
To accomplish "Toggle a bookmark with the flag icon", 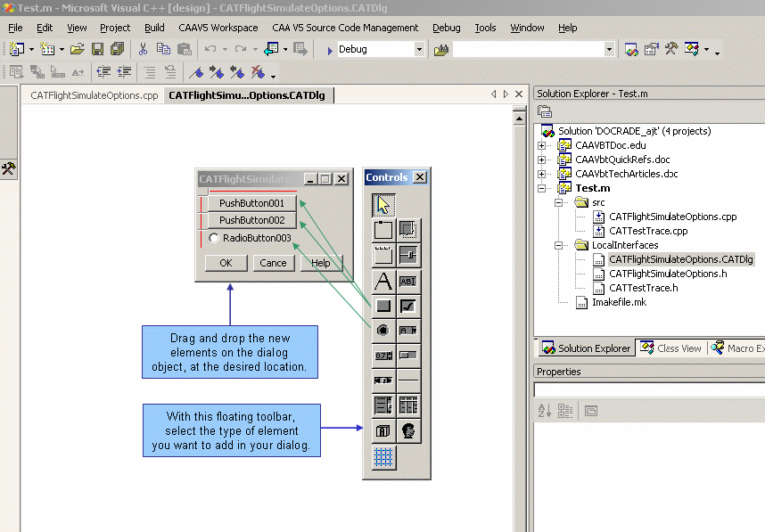I will pyautogui.click(x=197, y=73).
